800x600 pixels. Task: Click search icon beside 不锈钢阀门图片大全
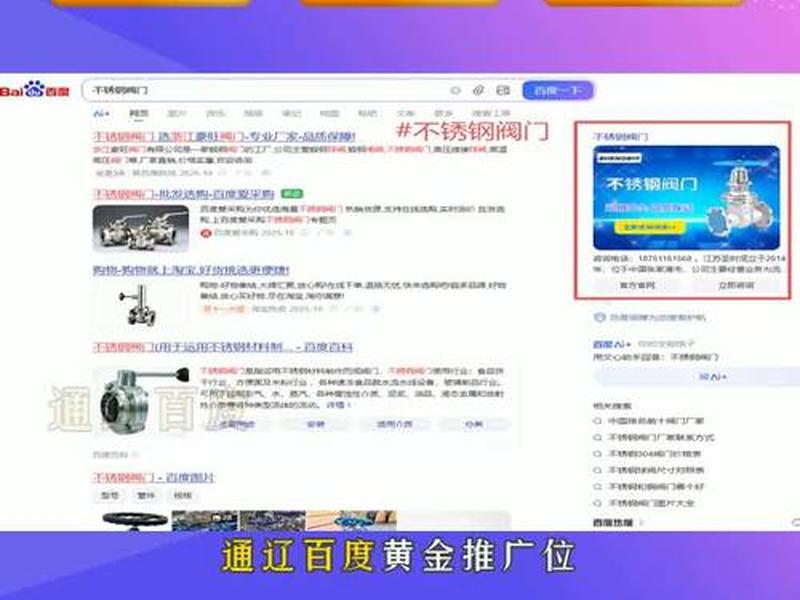(x=597, y=503)
